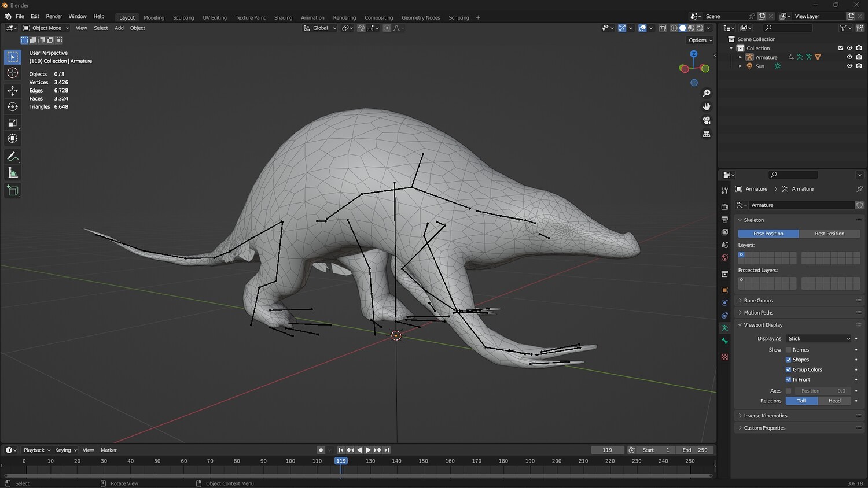The width and height of the screenshot is (868, 488).
Task: Click the frame 119 playhead marker
Action: coord(341,461)
